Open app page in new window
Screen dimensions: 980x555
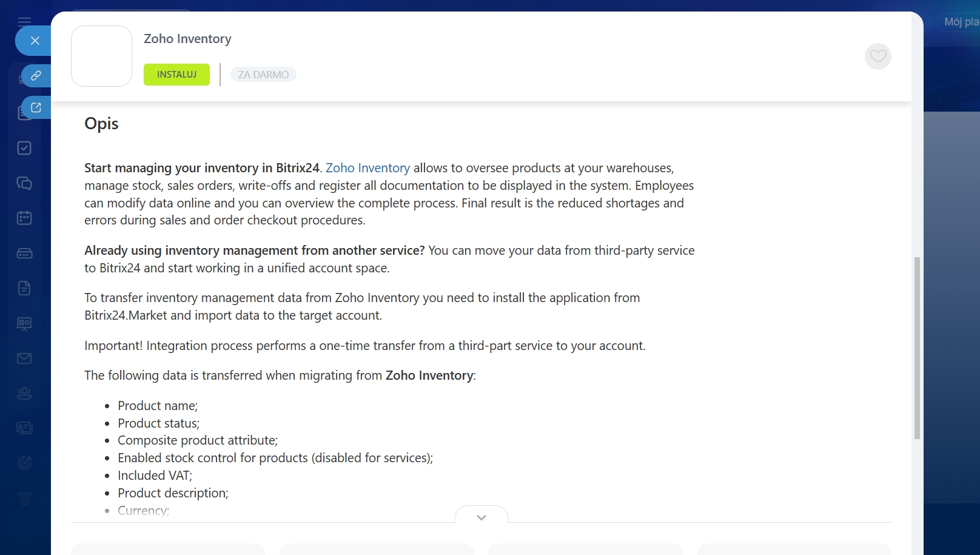tap(36, 107)
